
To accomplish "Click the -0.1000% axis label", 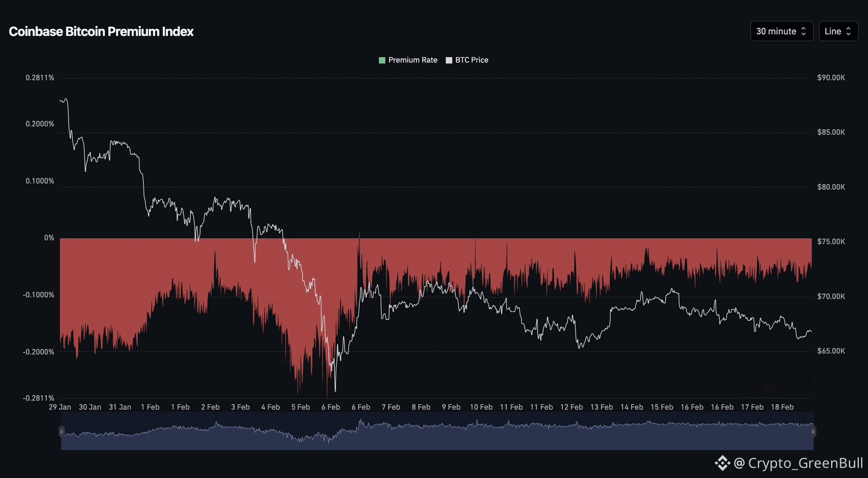I will click(39, 295).
